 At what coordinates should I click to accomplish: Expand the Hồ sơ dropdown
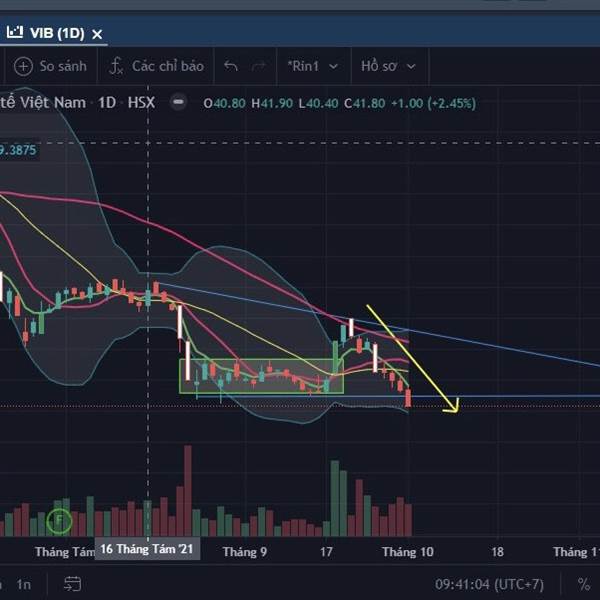(x=389, y=66)
